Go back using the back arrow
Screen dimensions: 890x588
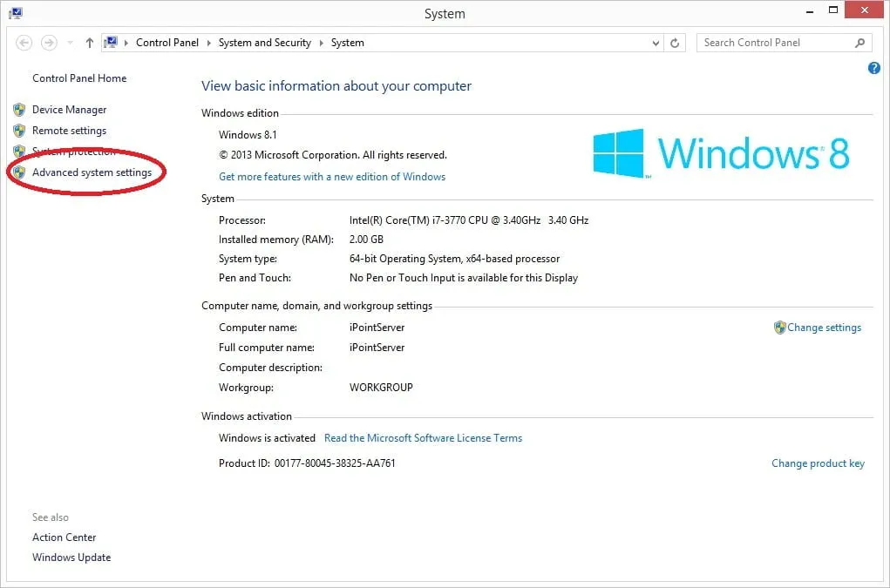[24, 43]
